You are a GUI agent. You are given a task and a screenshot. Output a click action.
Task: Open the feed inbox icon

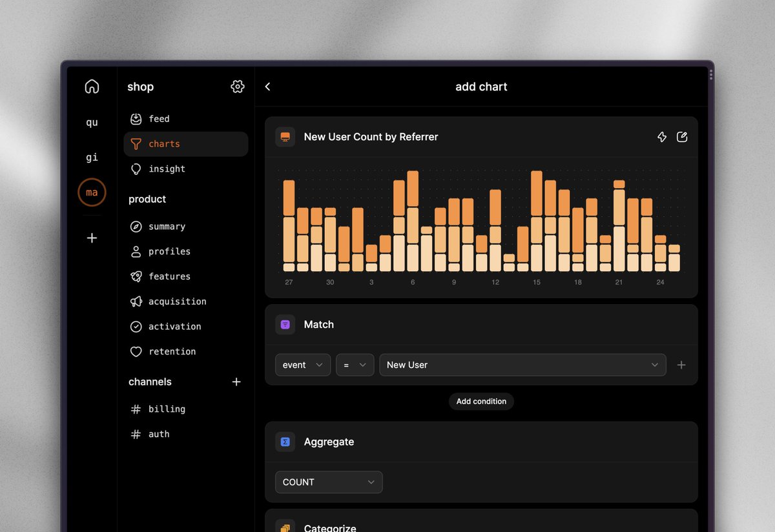(x=136, y=119)
